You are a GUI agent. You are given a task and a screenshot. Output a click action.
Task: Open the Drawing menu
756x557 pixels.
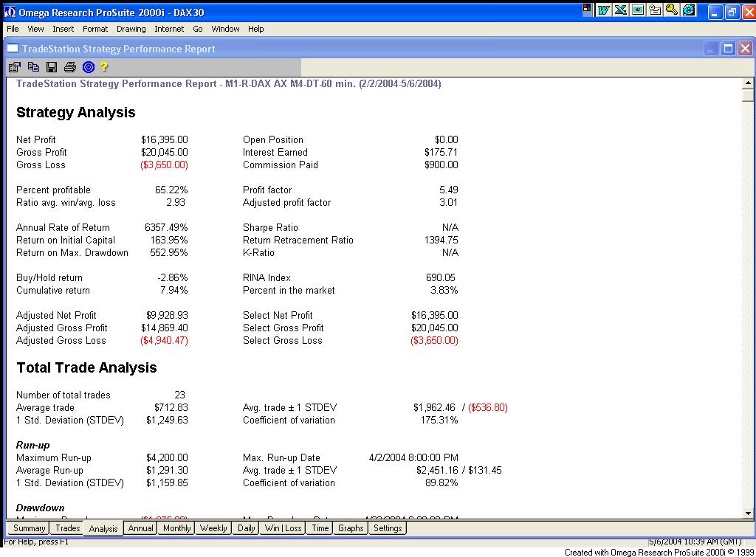[x=131, y=29]
